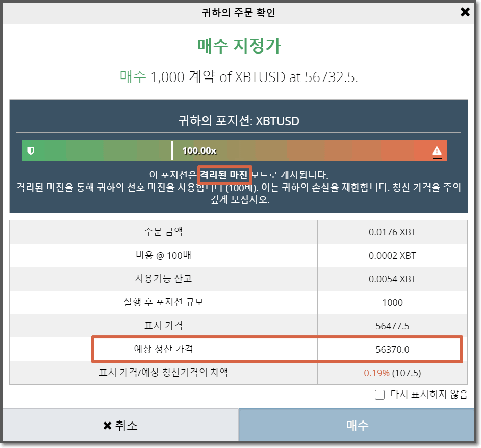Cancel the order using the 취소 button

tap(120, 425)
